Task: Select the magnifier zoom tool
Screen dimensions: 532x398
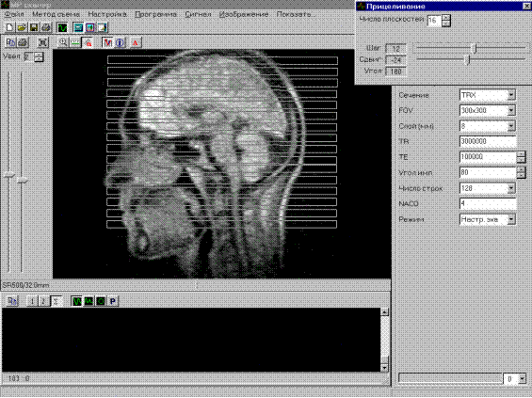Action: (62, 42)
